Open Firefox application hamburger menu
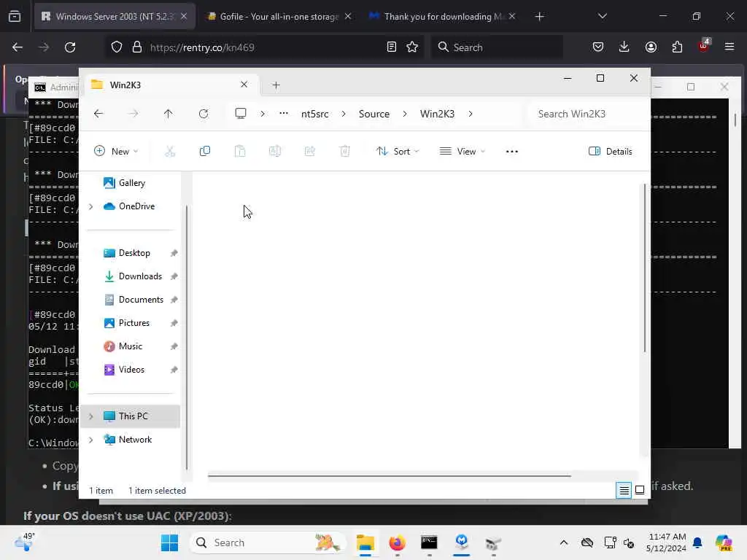Image resolution: width=747 pixels, height=560 pixels. click(729, 47)
